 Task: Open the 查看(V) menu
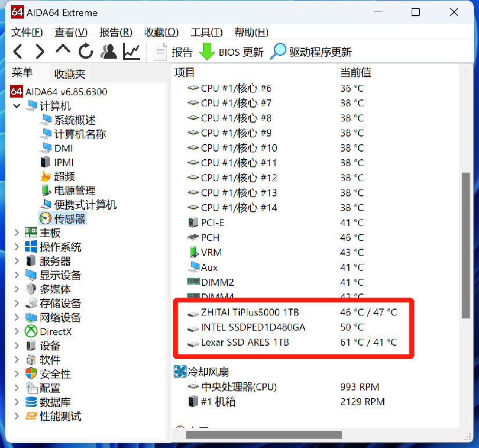coord(71,33)
